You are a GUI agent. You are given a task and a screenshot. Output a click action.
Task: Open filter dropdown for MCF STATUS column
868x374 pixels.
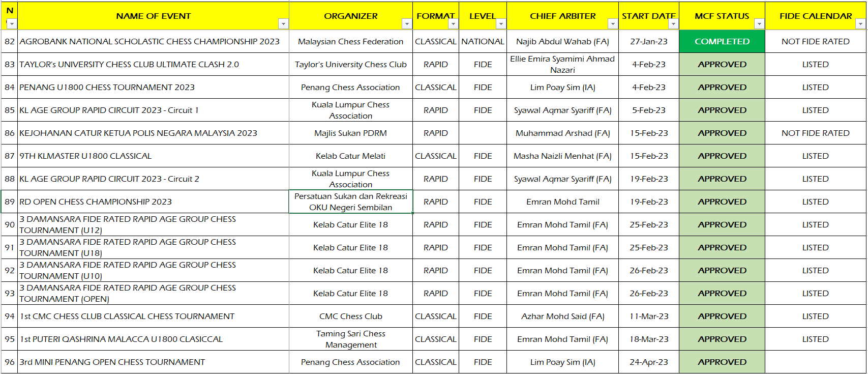(759, 24)
